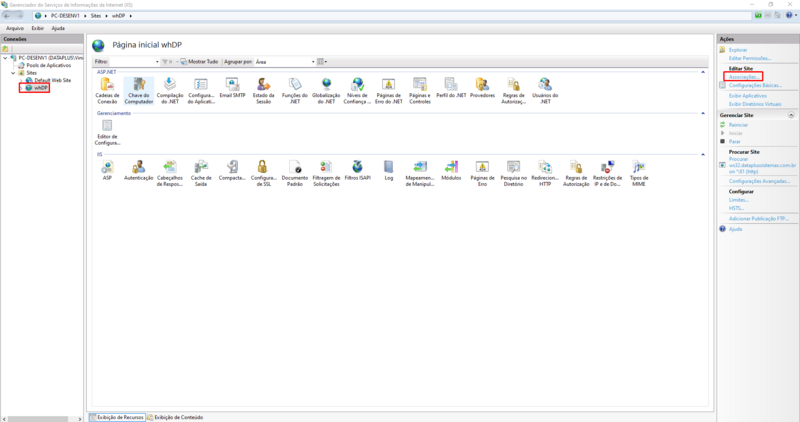Collapse the IIS group

coord(703,154)
